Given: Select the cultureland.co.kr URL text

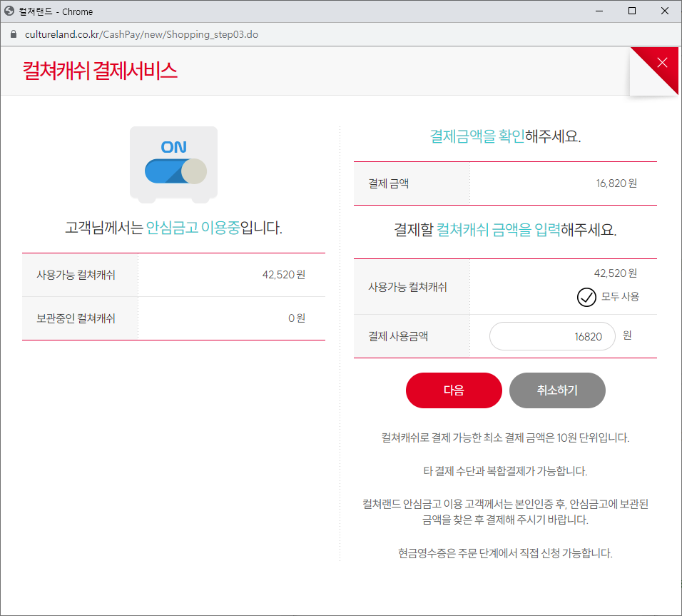Looking at the screenshot, I should [141, 34].
